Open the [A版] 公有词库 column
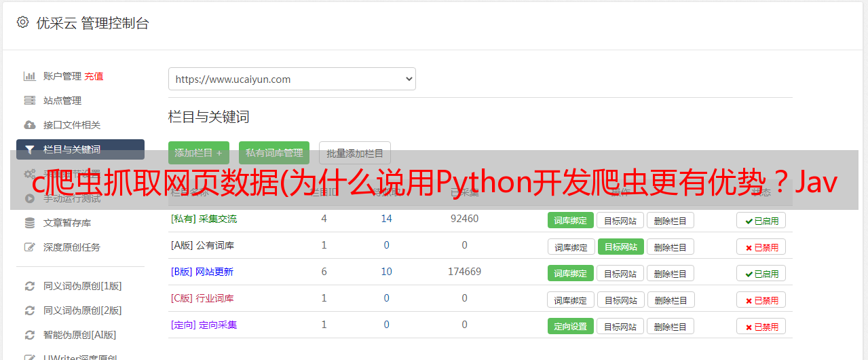The image size is (868, 360). [203, 245]
